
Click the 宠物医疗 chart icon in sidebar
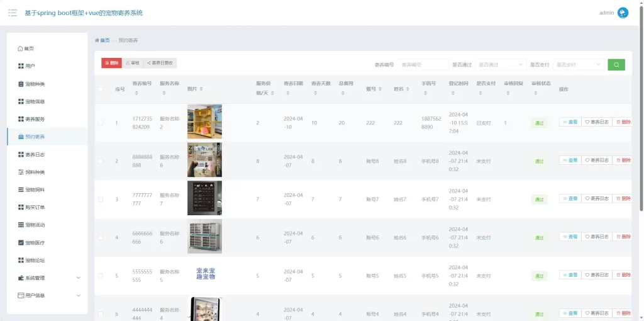coord(21,242)
